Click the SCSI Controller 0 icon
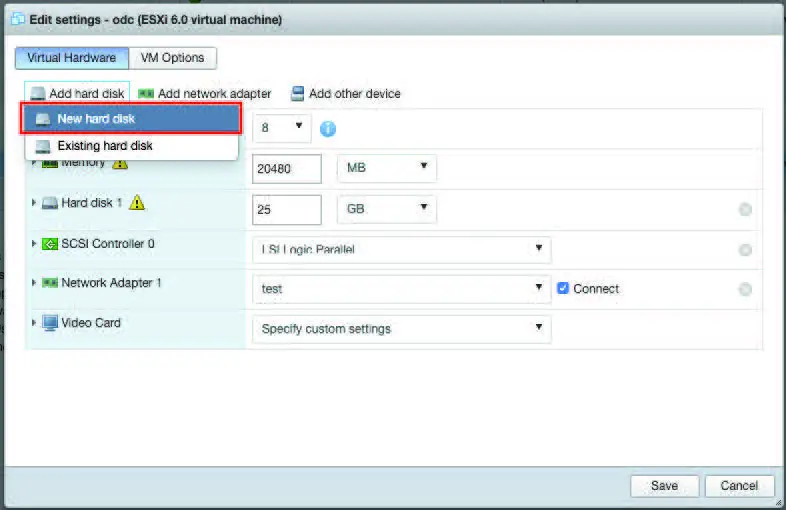Image resolution: width=786 pixels, height=510 pixels. [50, 244]
